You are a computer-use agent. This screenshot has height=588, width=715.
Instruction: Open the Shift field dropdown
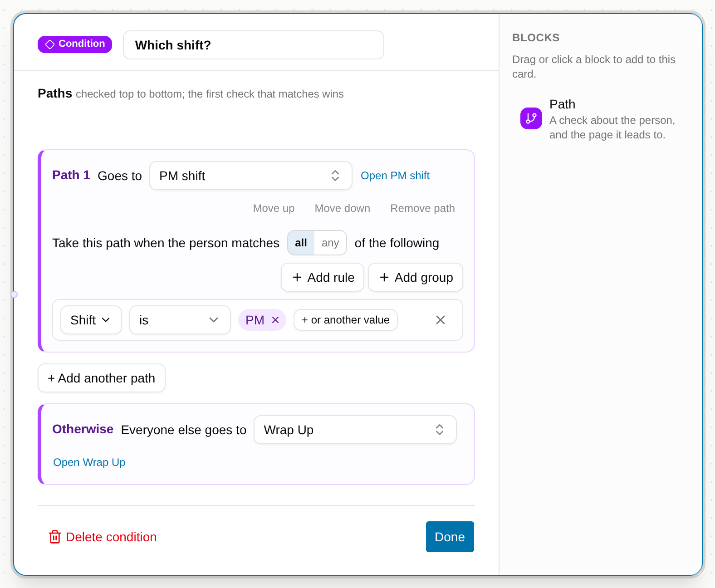pos(91,320)
